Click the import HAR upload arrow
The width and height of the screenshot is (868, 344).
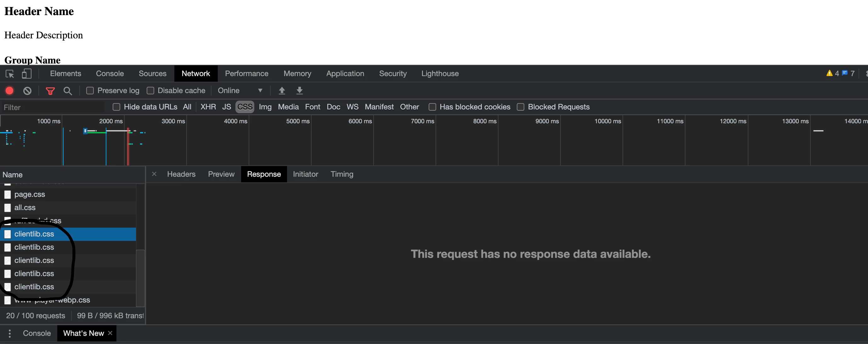coord(282,91)
